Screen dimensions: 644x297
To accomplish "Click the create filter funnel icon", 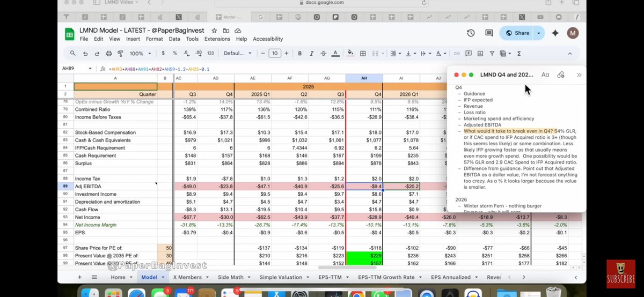I will 492,54.
